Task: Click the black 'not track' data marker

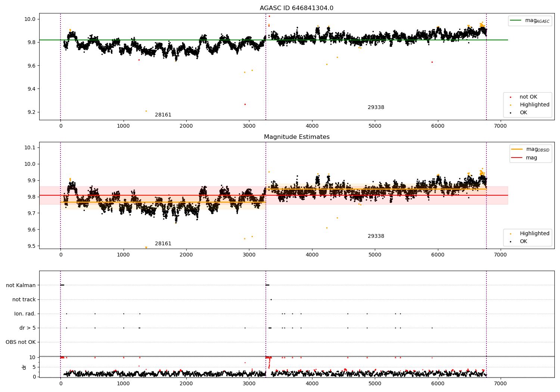Action: [x=271, y=299]
